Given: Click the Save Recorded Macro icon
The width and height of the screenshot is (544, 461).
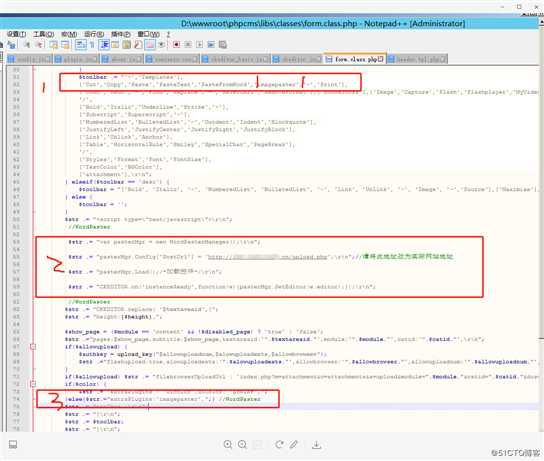Looking at the screenshot, I should tap(223, 44).
